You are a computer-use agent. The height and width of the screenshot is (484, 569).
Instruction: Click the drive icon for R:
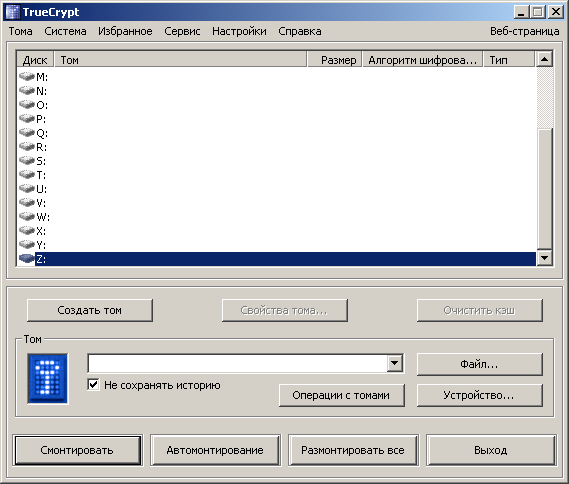[26, 147]
